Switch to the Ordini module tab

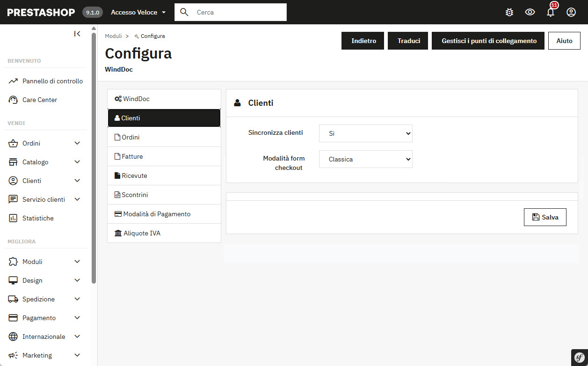164,137
